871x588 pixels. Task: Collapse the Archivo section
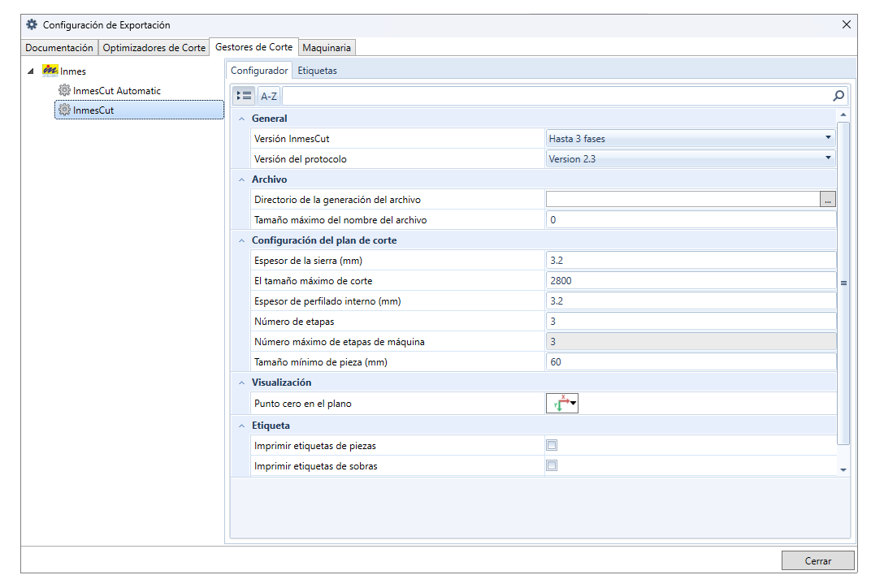tap(241, 179)
